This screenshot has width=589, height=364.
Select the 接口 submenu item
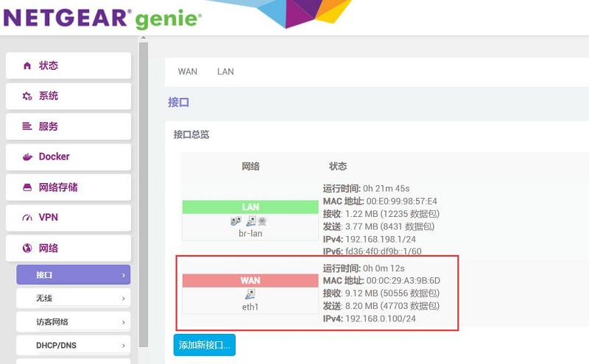coord(73,275)
